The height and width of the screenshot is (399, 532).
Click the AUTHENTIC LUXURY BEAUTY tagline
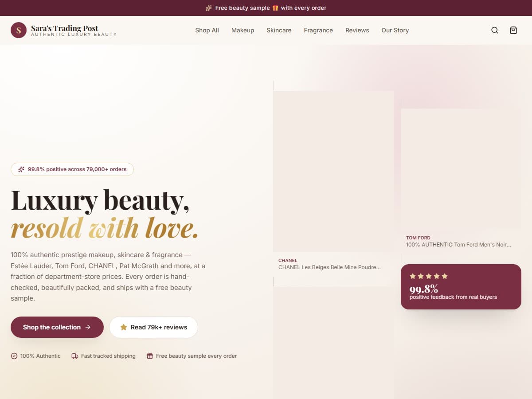click(x=74, y=35)
